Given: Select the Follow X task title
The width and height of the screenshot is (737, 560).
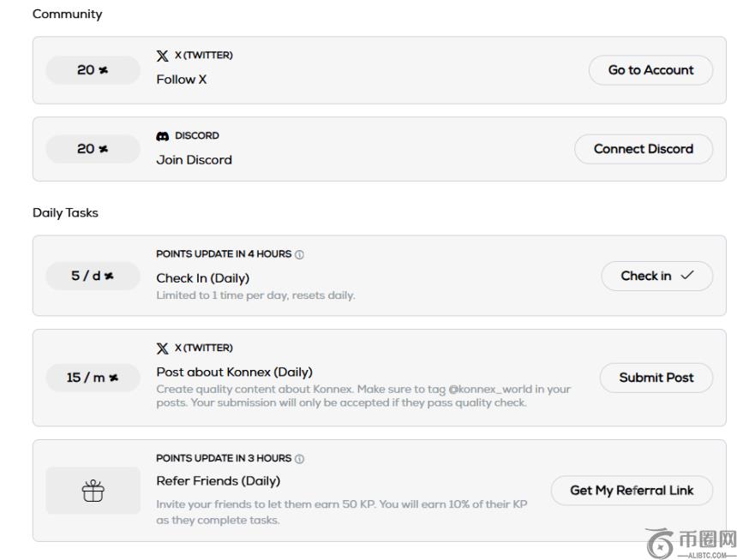Looking at the screenshot, I should click(x=182, y=80).
